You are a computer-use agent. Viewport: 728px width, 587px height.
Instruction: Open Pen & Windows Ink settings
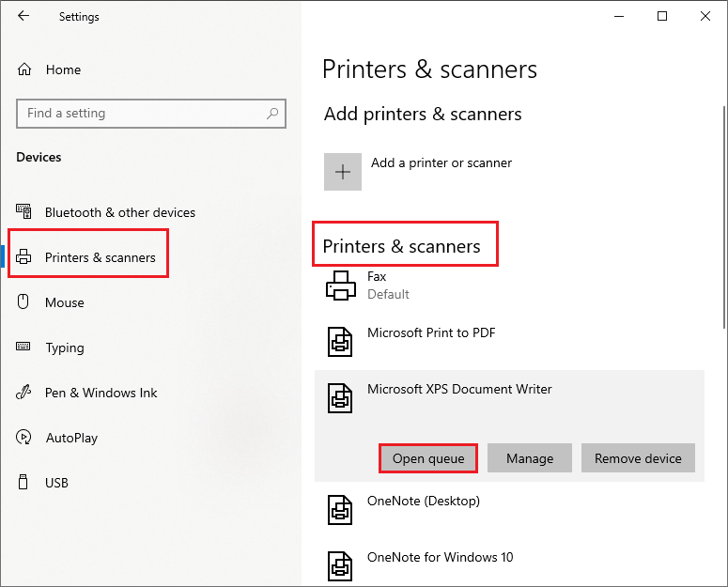[x=101, y=393]
